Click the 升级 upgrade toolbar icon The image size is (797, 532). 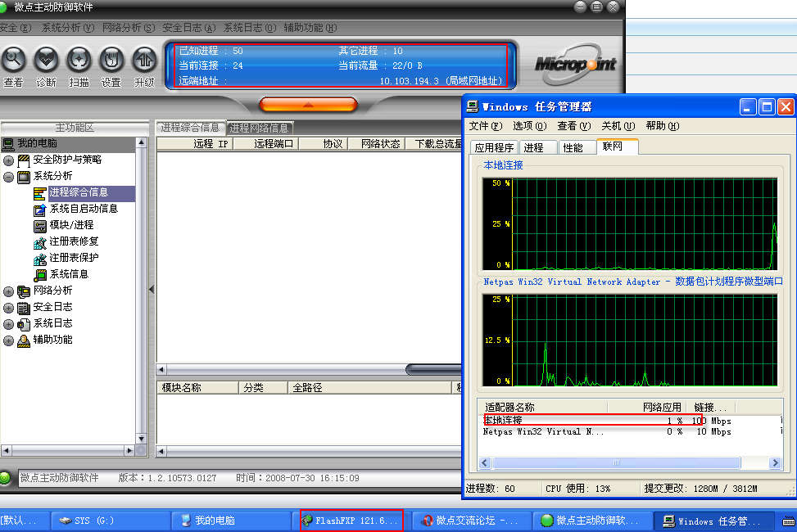(144, 60)
